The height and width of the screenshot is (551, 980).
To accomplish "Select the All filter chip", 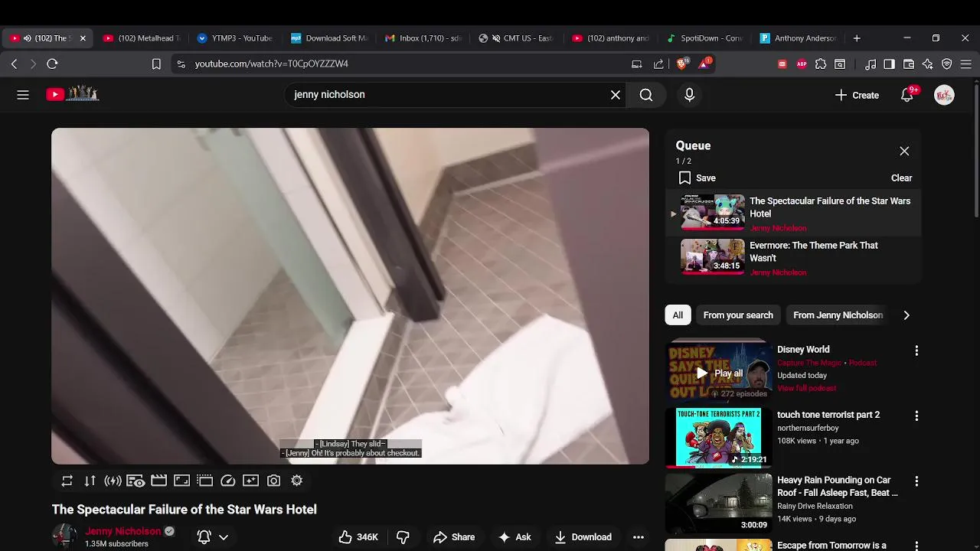I will [x=678, y=315].
